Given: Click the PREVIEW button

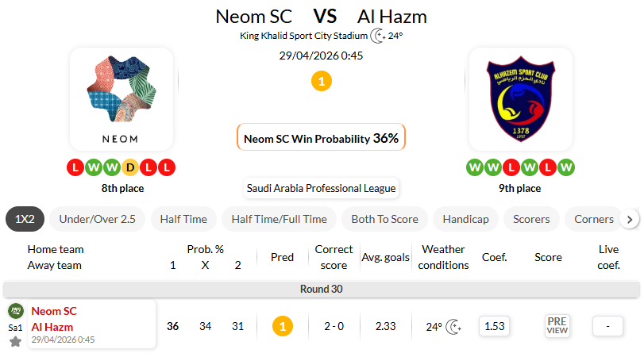Looking at the screenshot, I should [557, 326].
